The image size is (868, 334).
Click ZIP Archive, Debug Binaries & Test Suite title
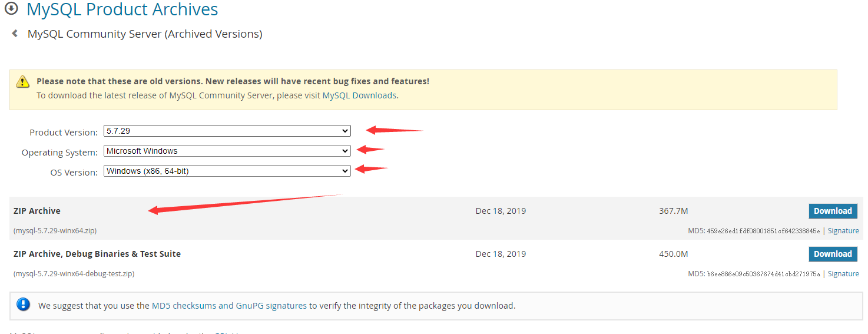pos(97,254)
